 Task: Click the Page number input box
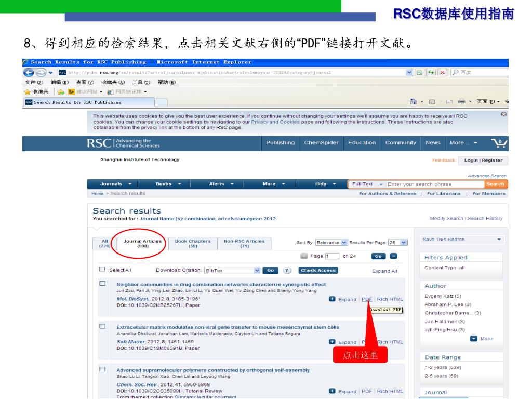[x=332, y=256]
